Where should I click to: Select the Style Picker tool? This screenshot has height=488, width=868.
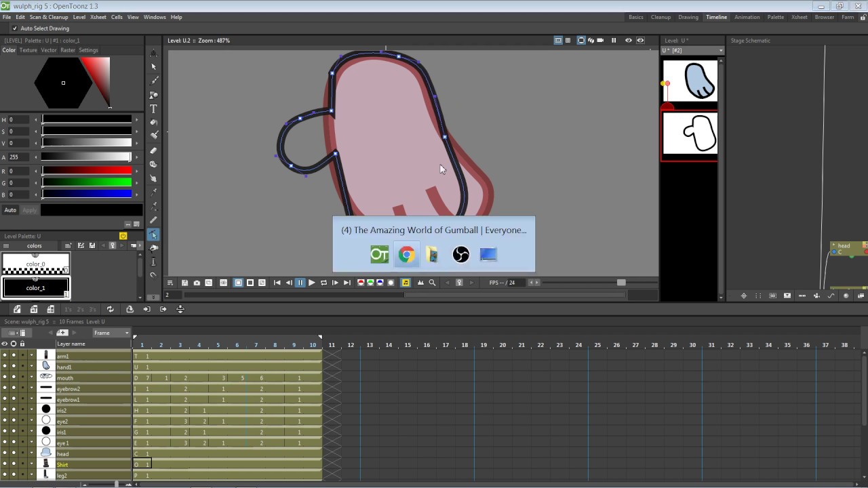click(153, 192)
